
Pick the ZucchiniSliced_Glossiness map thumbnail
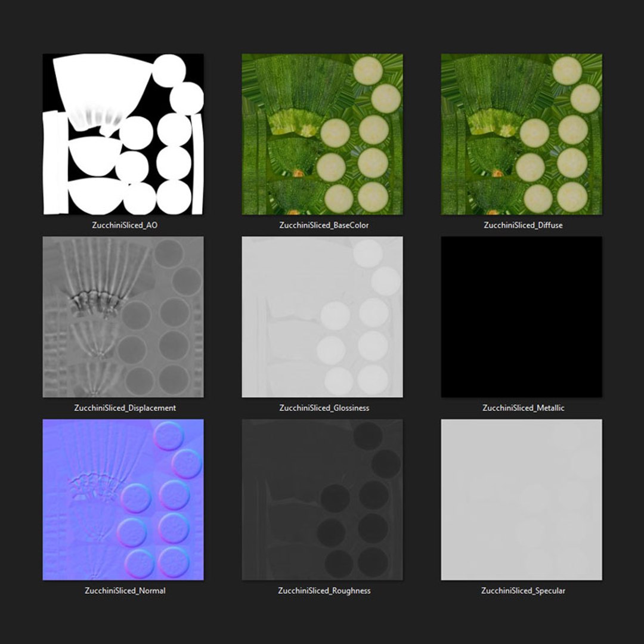(323, 317)
